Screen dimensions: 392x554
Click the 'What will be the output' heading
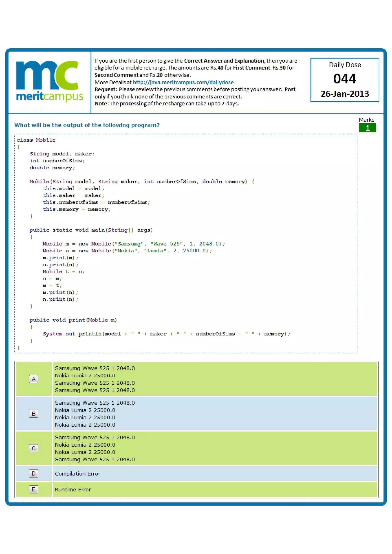pyautogui.click(x=87, y=125)
